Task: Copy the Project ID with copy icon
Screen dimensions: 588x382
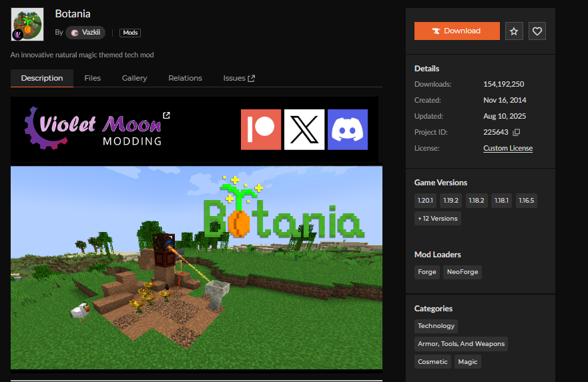Action: (516, 133)
